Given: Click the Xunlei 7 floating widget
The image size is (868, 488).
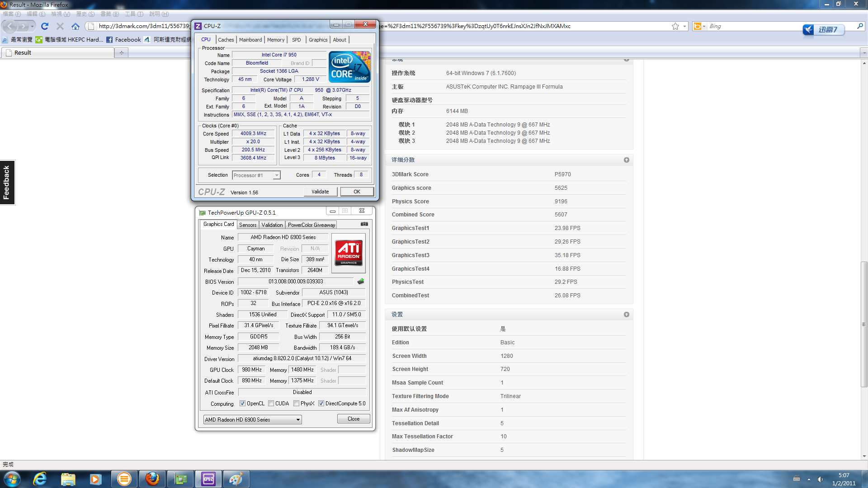Looking at the screenshot, I should tap(823, 30).
